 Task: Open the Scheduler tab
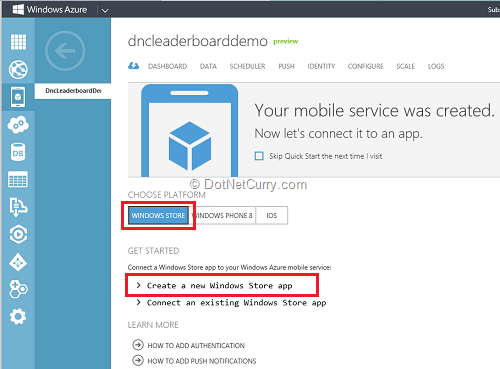(247, 66)
